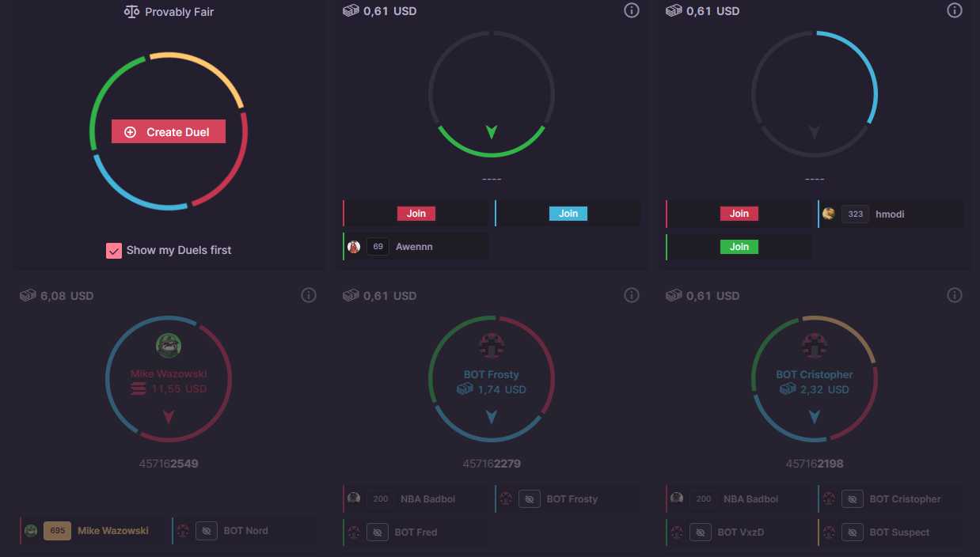The image size is (980, 557).
Task: Click round number ending in 2279
Action: coord(492,464)
